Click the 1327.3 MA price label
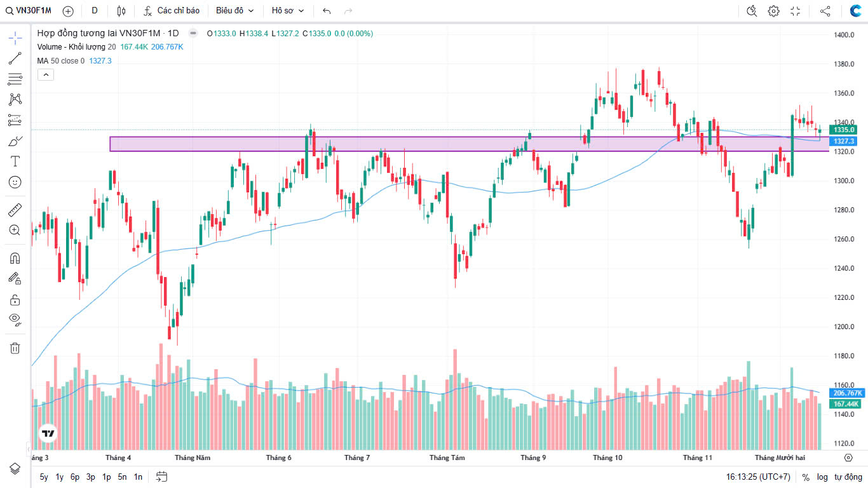The height and width of the screenshot is (488, 868). point(844,141)
